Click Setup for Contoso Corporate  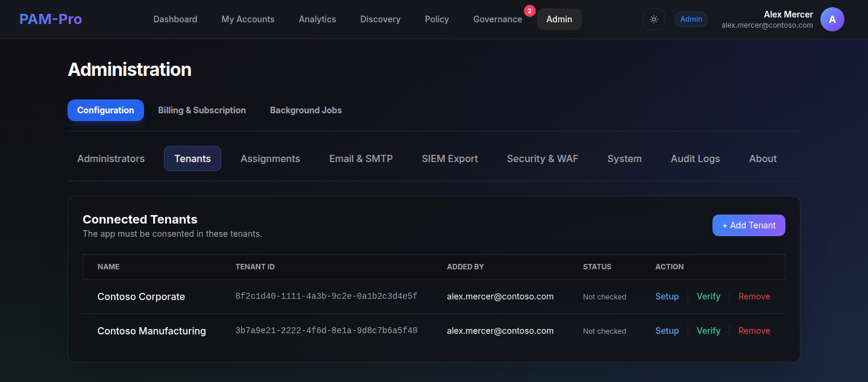(667, 296)
